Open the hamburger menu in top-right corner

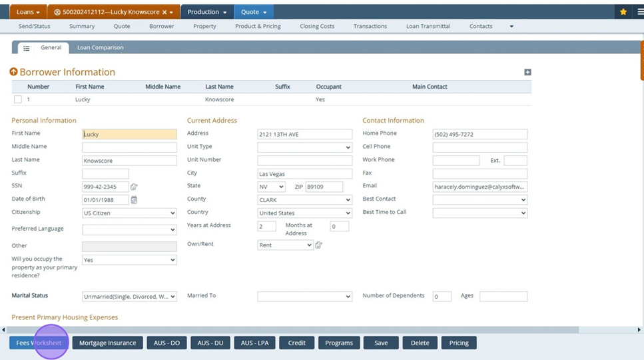640,12
